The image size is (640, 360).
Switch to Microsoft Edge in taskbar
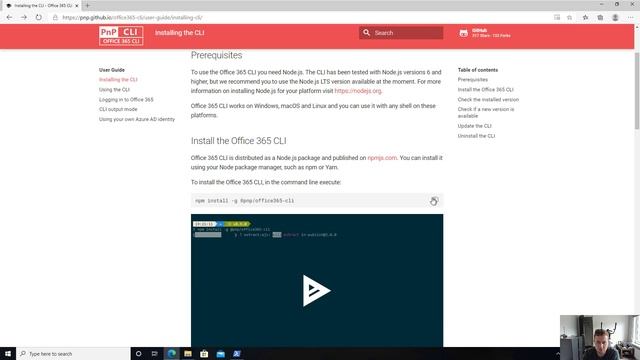tap(171, 353)
